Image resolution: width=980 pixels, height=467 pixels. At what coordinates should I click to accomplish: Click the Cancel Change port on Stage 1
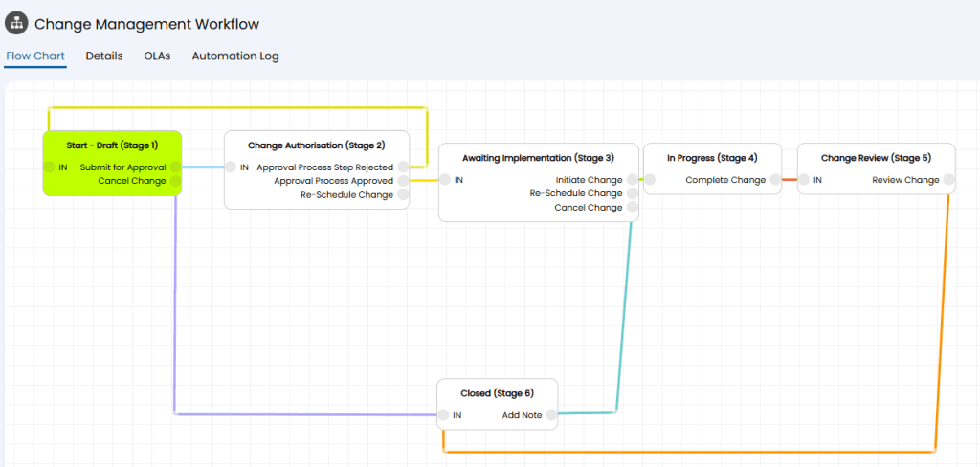tap(175, 181)
